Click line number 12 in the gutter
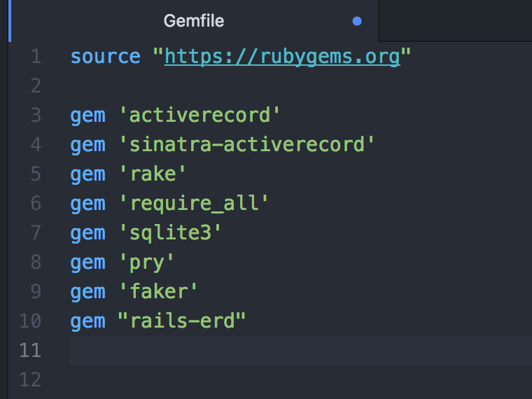Image resolution: width=532 pixels, height=399 pixels. click(30, 380)
